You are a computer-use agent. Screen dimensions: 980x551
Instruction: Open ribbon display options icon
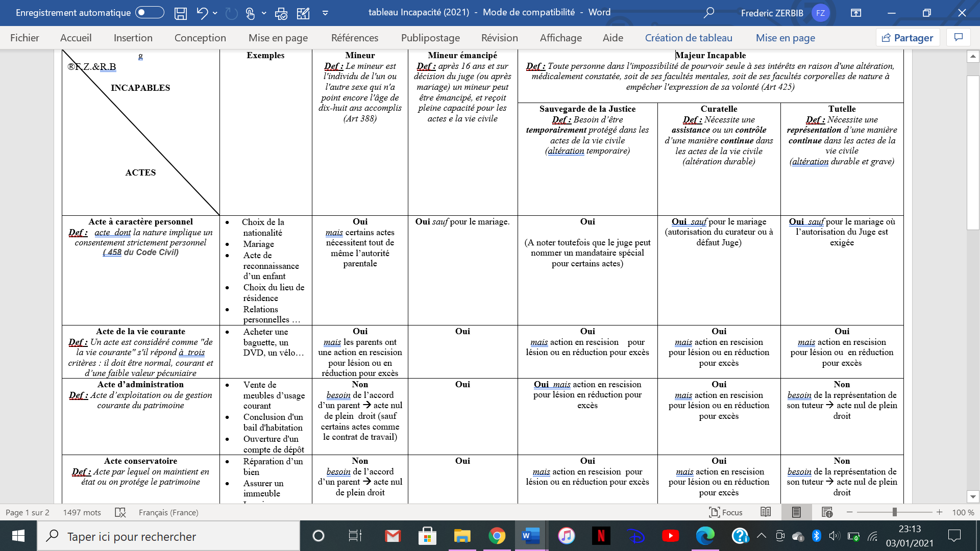pyautogui.click(x=856, y=13)
